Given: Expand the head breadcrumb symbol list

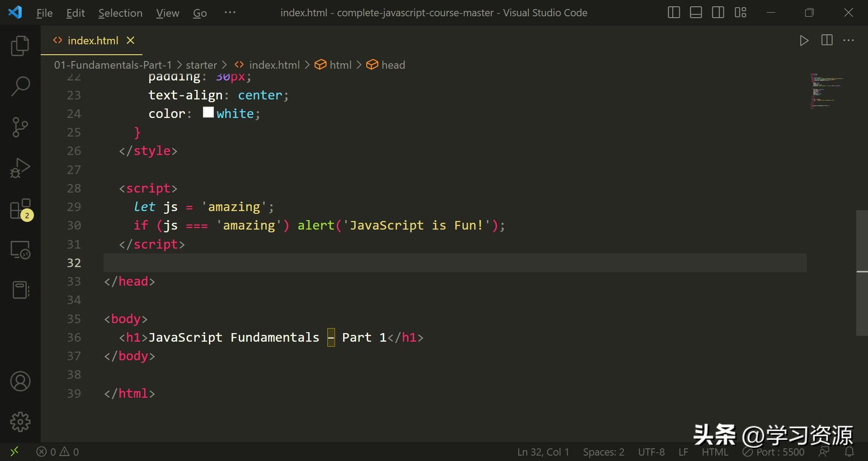Looking at the screenshot, I should pyautogui.click(x=392, y=65).
